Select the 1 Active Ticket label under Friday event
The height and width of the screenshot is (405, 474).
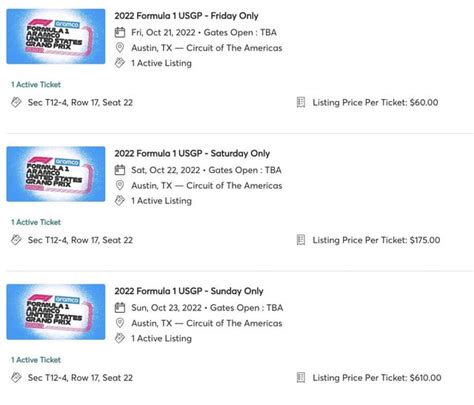(x=36, y=85)
